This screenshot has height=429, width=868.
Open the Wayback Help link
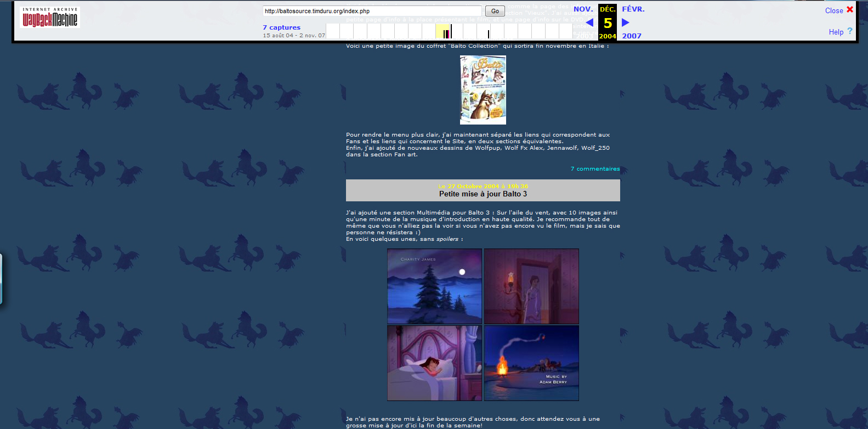click(836, 32)
